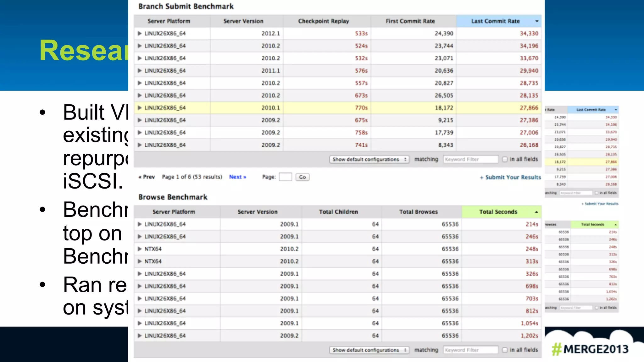Open the small Last Commit Rate thumbnail table
Screen dimensions: 644x362
click(582, 151)
